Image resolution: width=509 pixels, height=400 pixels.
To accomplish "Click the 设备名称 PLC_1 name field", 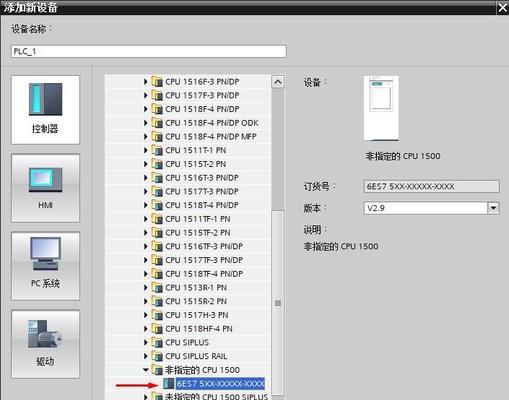I will click(x=149, y=51).
